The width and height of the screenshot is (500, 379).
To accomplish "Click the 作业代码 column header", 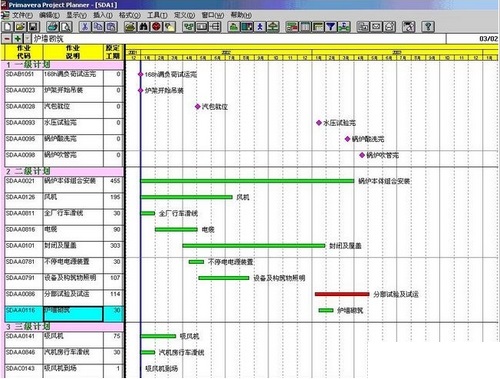I will (24, 52).
